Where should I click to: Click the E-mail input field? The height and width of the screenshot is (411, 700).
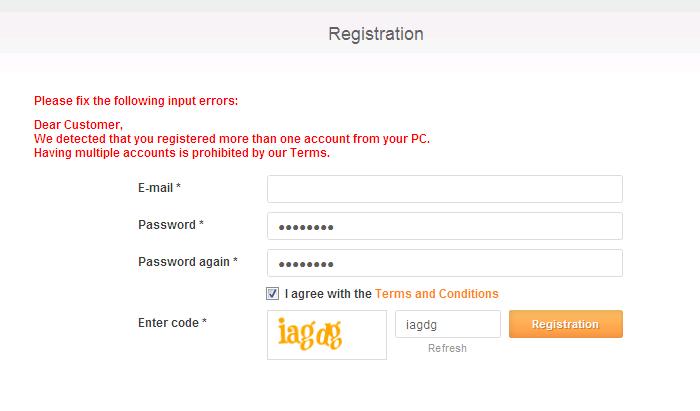(445, 189)
